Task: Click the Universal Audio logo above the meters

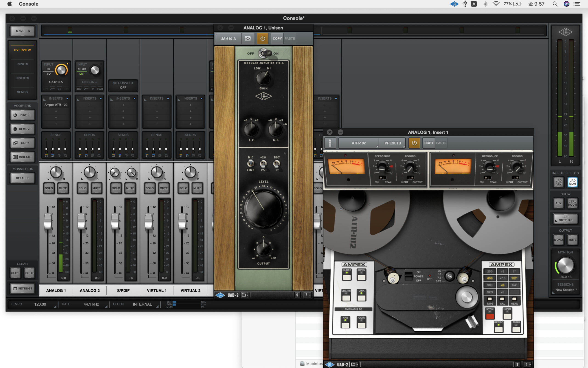Action: click(565, 32)
